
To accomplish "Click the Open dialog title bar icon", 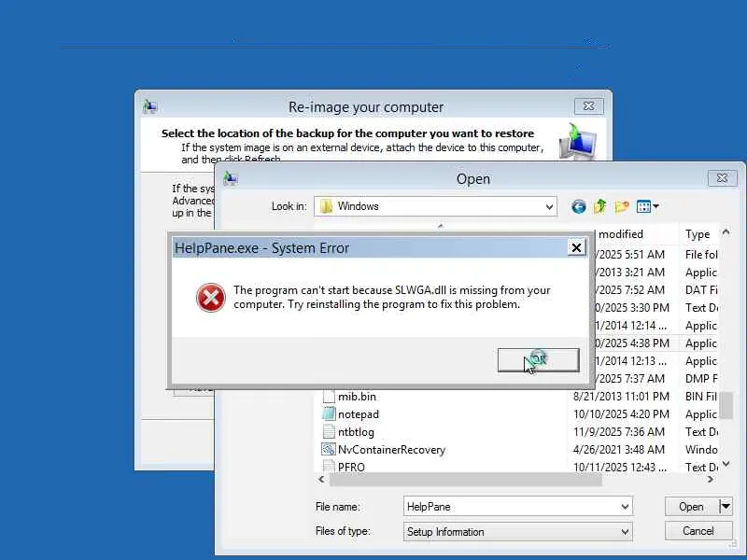I will tap(231, 178).
